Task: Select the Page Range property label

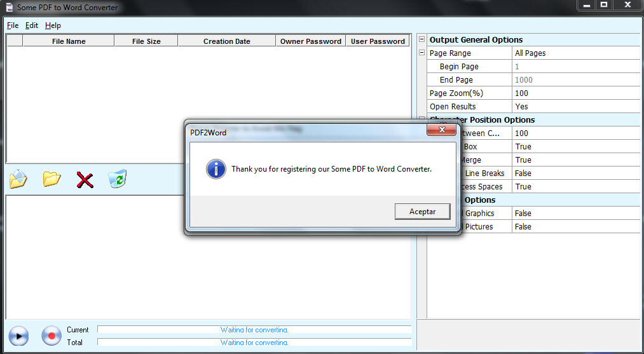Action: point(450,53)
